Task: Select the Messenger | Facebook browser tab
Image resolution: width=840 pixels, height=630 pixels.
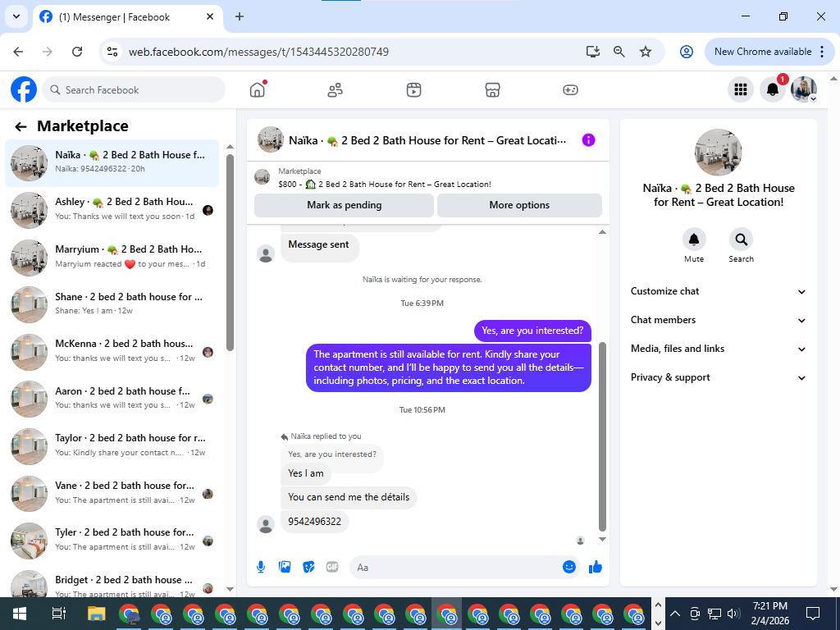Action: pyautogui.click(x=129, y=17)
